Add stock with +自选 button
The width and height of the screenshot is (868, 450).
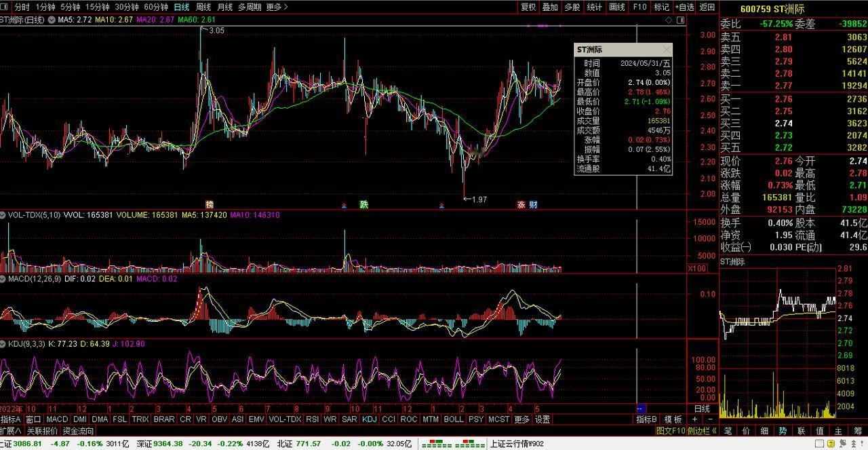click(684, 7)
